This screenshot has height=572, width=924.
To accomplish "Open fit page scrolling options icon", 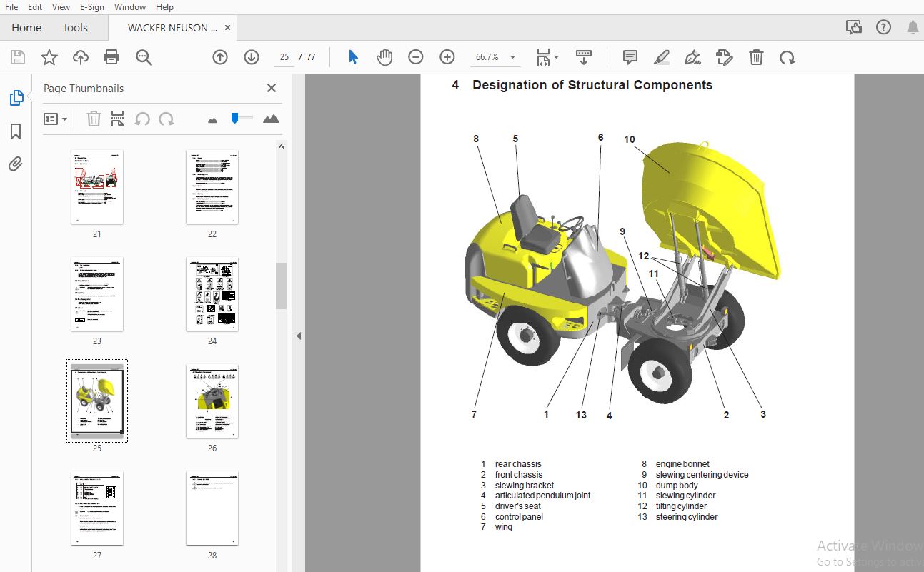I will (x=547, y=57).
